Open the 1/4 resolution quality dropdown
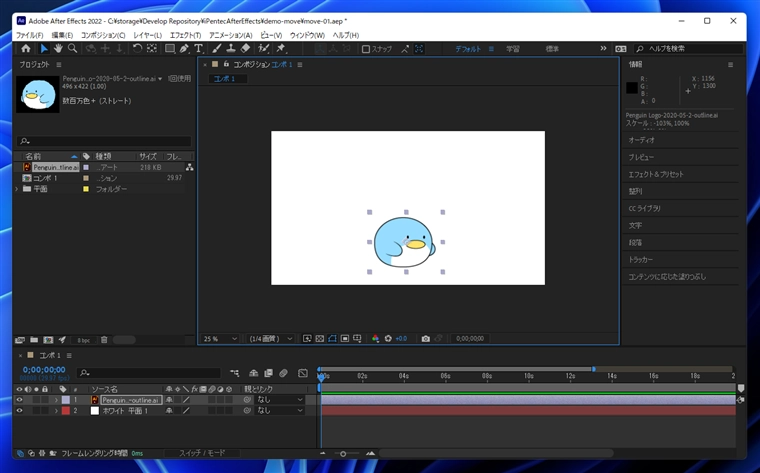760x473 pixels. pyautogui.click(x=270, y=339)
